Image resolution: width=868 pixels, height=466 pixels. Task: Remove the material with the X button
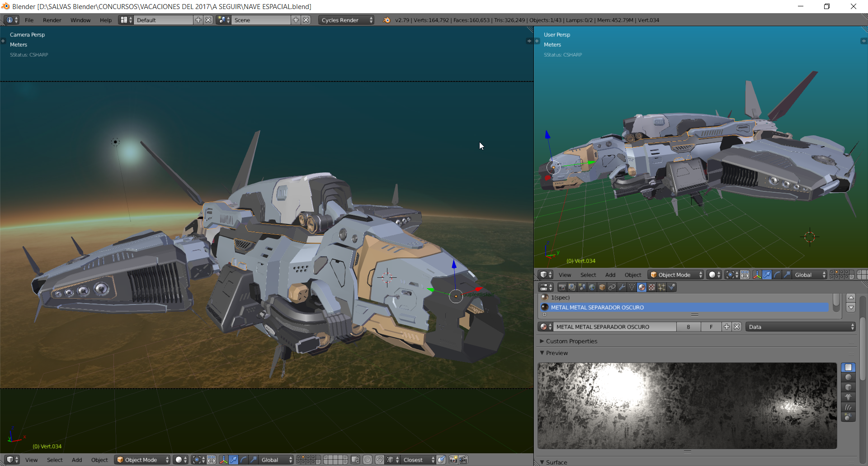pos(737,327)
